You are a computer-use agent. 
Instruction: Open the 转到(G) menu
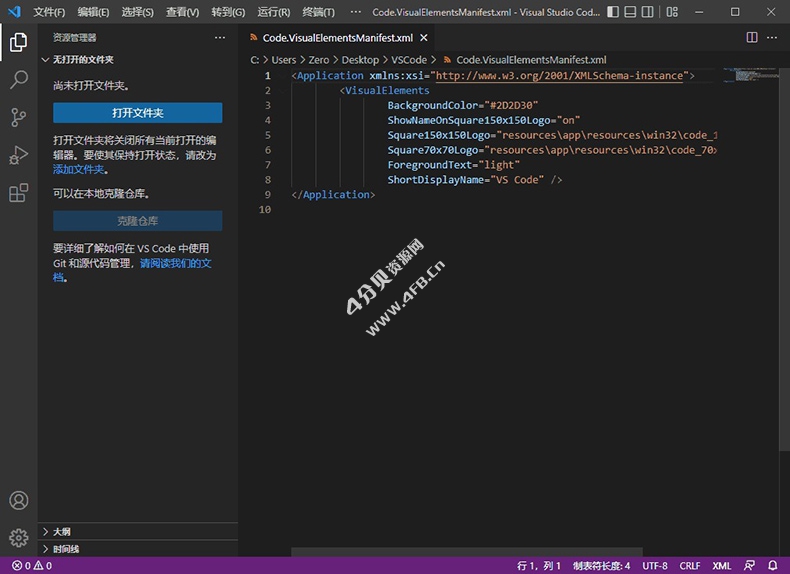point(228,12)
